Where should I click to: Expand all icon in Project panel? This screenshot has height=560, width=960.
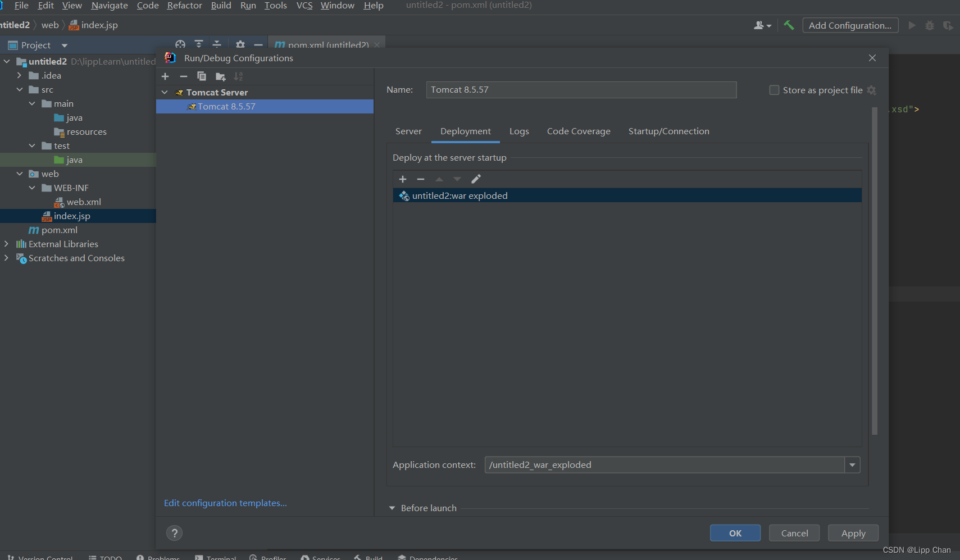click(199, 44)
